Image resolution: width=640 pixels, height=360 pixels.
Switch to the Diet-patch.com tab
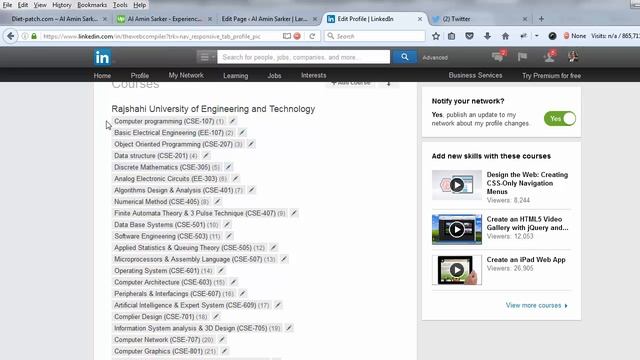[55, 19]
